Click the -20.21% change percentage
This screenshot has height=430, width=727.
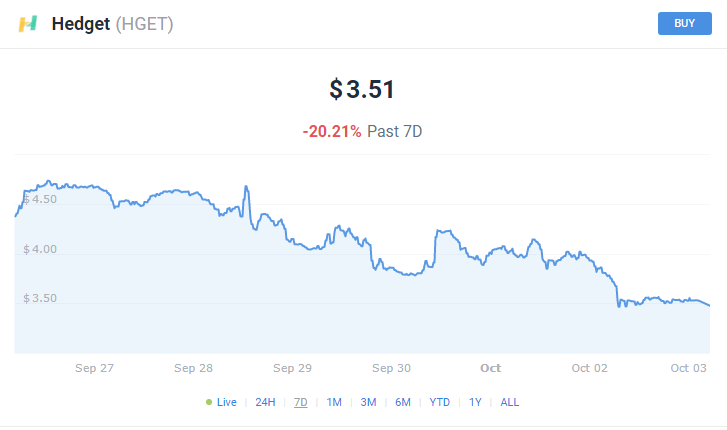tap(331, 131)
